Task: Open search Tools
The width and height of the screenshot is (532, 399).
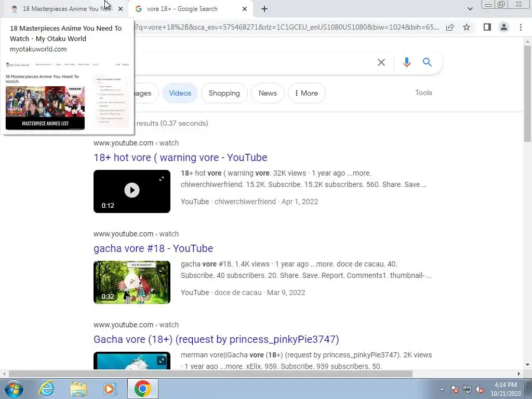Action: point(423,92)
